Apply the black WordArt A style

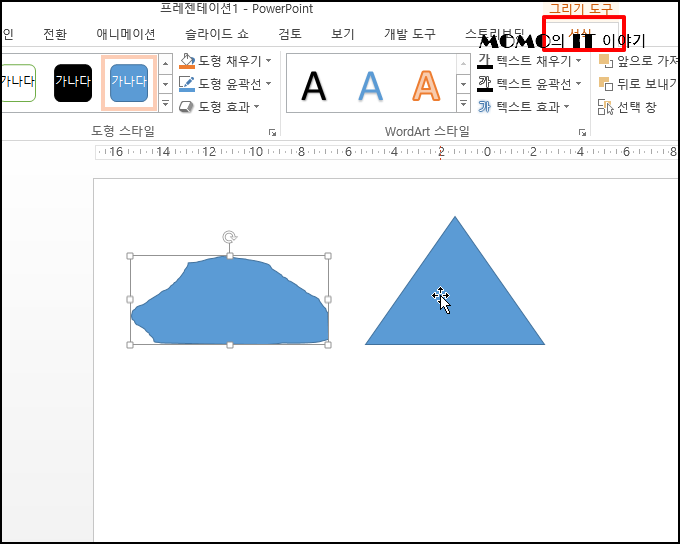(x=314, y=86)
